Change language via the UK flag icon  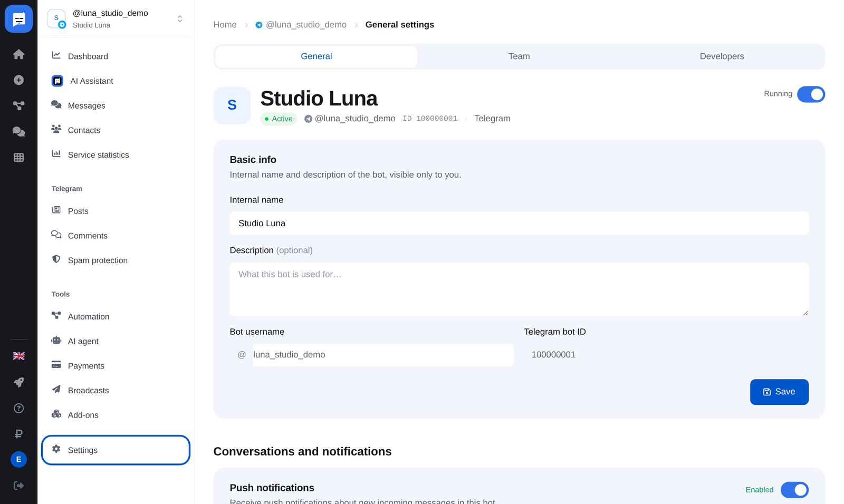click(18, 356)
